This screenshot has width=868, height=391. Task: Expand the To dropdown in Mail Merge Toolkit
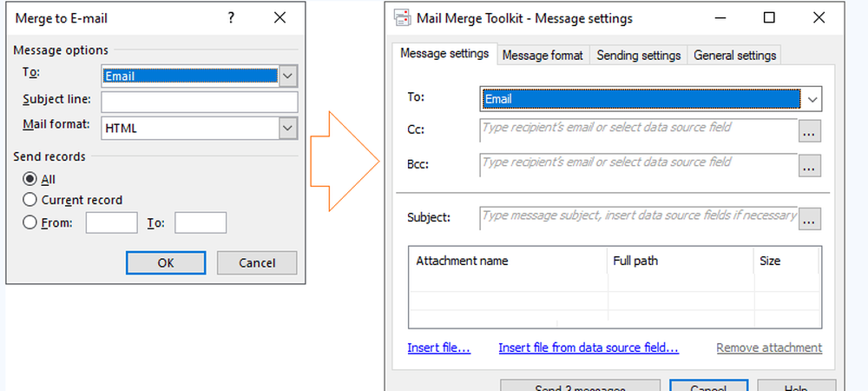tap(812, 100)
